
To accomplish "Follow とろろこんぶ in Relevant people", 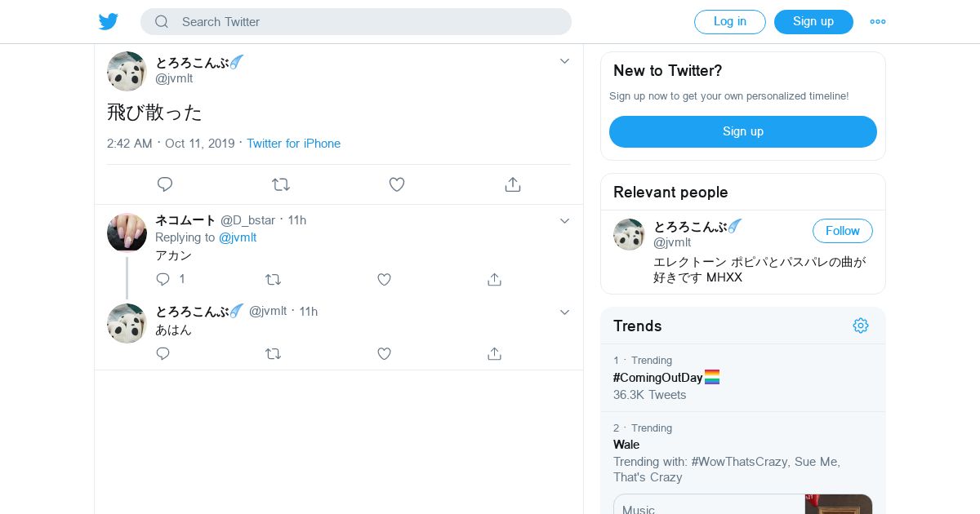I will pyautogui.click(x=842, y=231).
